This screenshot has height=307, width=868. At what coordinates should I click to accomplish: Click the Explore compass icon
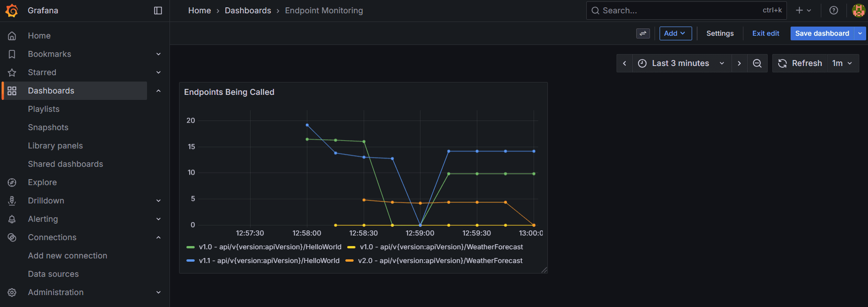12,182
